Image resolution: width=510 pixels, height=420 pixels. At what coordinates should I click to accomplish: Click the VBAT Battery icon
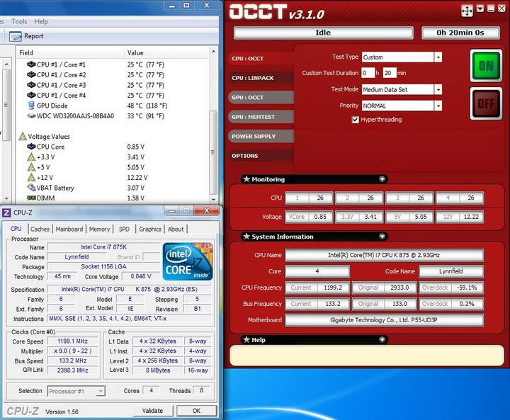[x=31, y=188]
